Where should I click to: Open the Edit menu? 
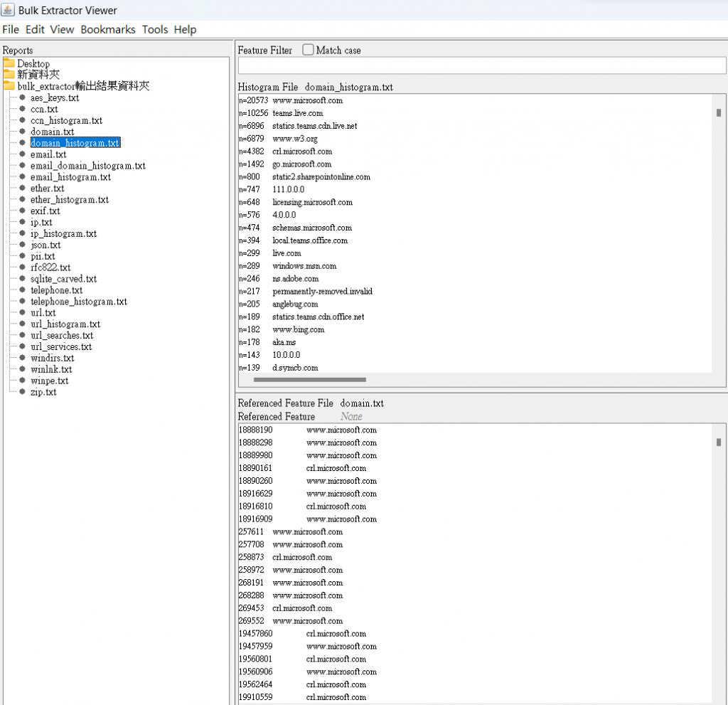tap(35, 30)
